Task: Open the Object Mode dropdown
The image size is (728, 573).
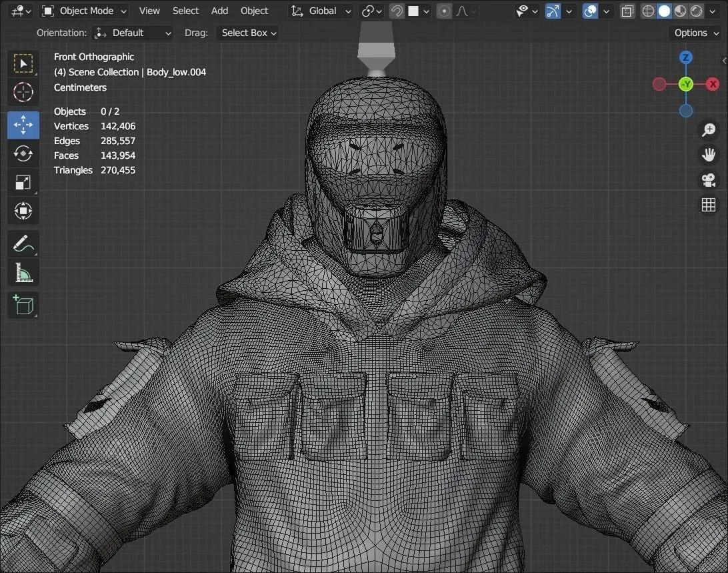Action: coord(84,11)
